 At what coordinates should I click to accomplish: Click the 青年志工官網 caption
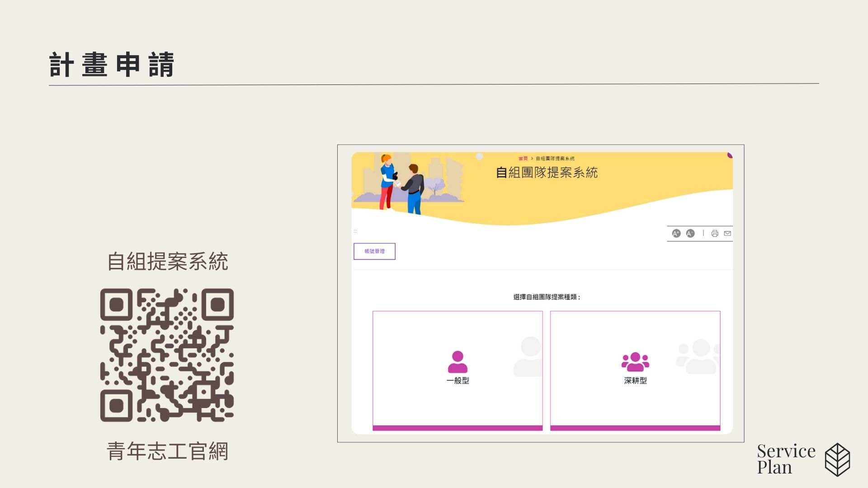[x=167, y=451]
